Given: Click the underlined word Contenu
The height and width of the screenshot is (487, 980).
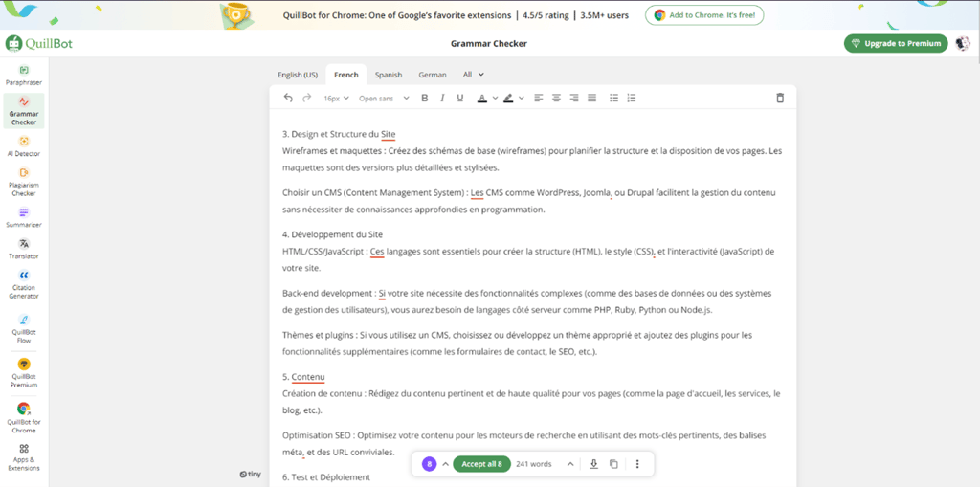Looking at the screenshot, I should (308, 377).
